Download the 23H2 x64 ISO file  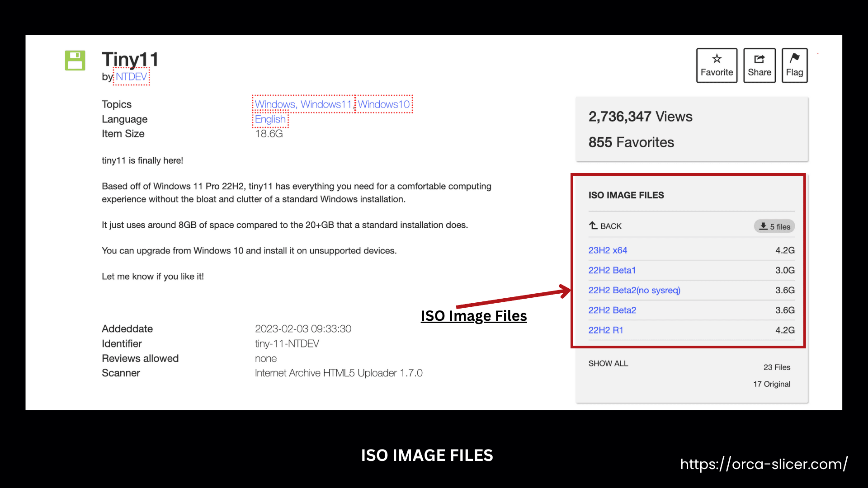point(608,250)
